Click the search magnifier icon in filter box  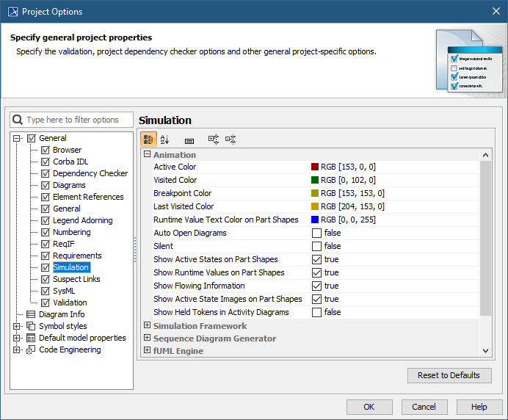pos(18,120)
